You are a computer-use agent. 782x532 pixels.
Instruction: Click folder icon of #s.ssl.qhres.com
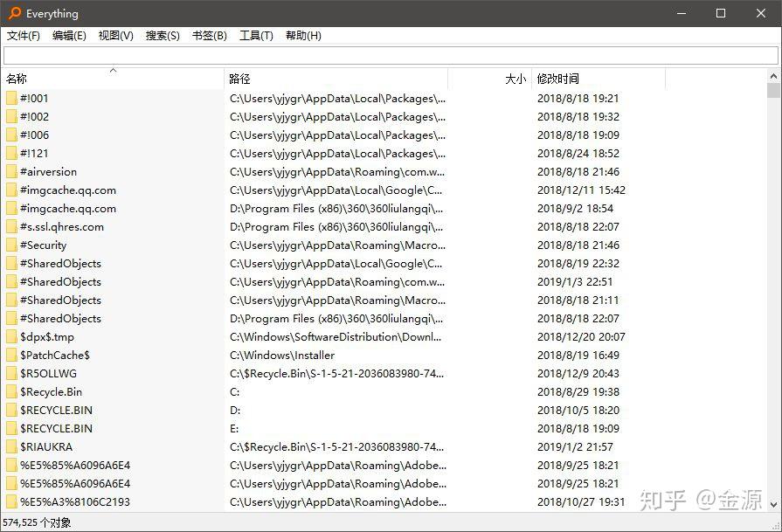pyautogui.click(x=11, y=227)
